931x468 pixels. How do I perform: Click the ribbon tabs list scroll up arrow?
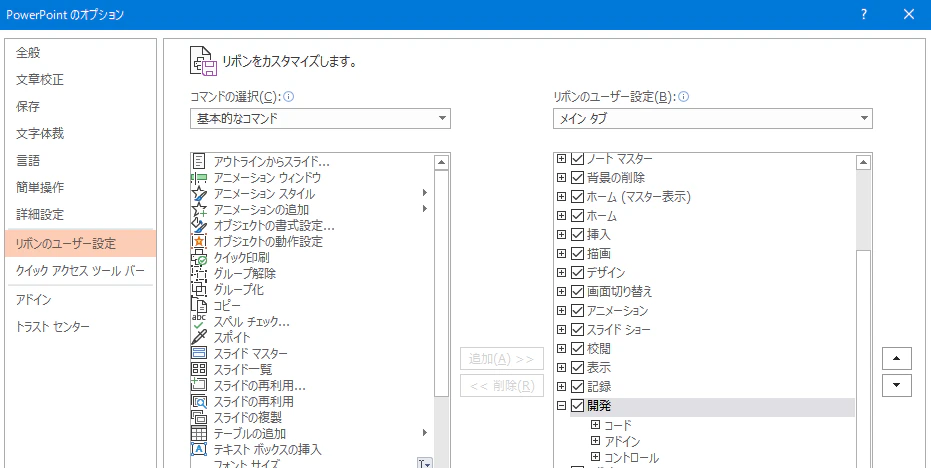864,162
